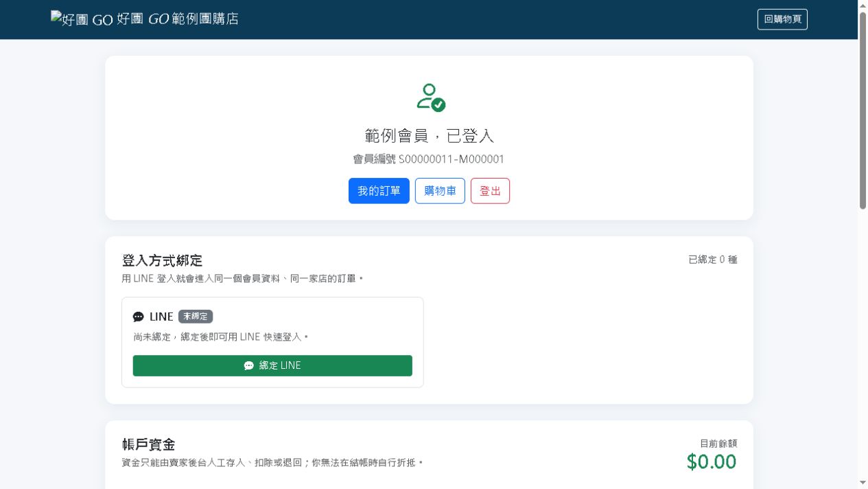Image resolution: width=868 pixels, height=489 pixels.
Task: Click the $0.00 balance amount
Action: coord(712,462)
